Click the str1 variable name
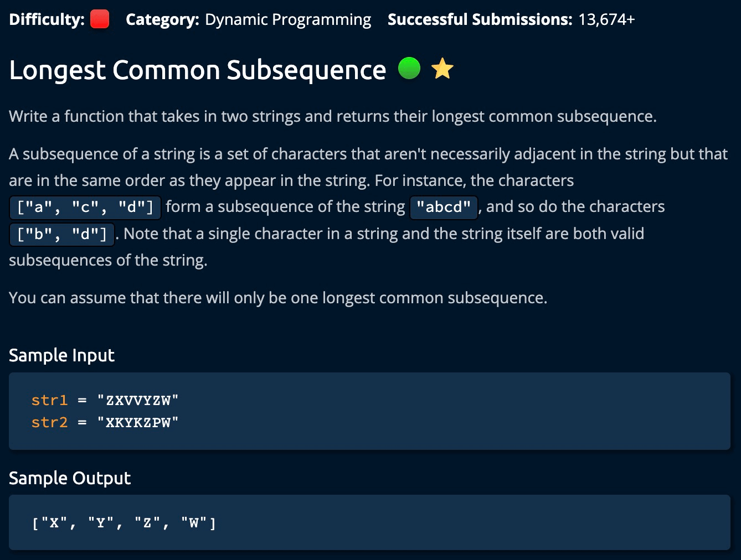Screen dimensions: 741x560 [49, 400]
